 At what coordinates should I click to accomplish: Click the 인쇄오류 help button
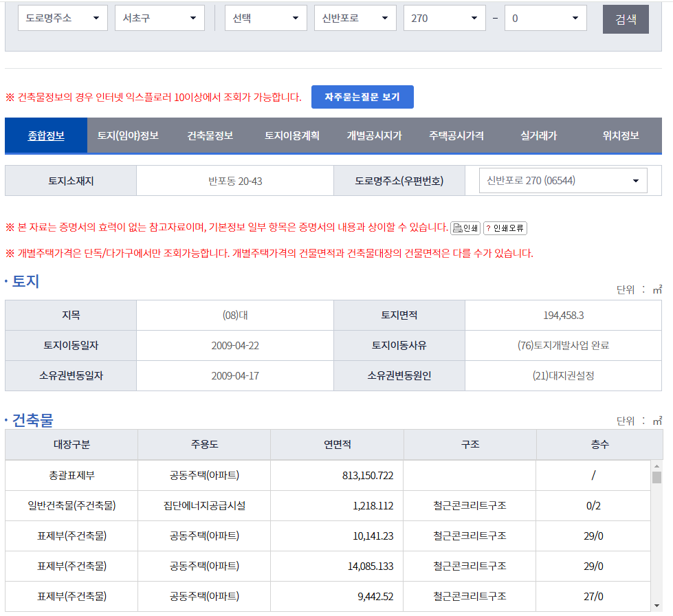pyautogui.click(x=505, y=228)
